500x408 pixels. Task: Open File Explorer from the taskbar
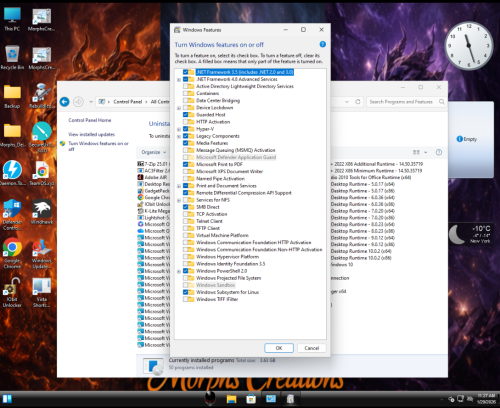(x=231, y=399)
